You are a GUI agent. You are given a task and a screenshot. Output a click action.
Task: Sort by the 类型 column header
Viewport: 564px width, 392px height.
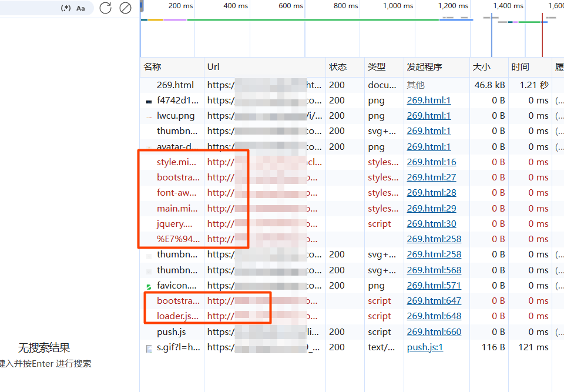377,67
